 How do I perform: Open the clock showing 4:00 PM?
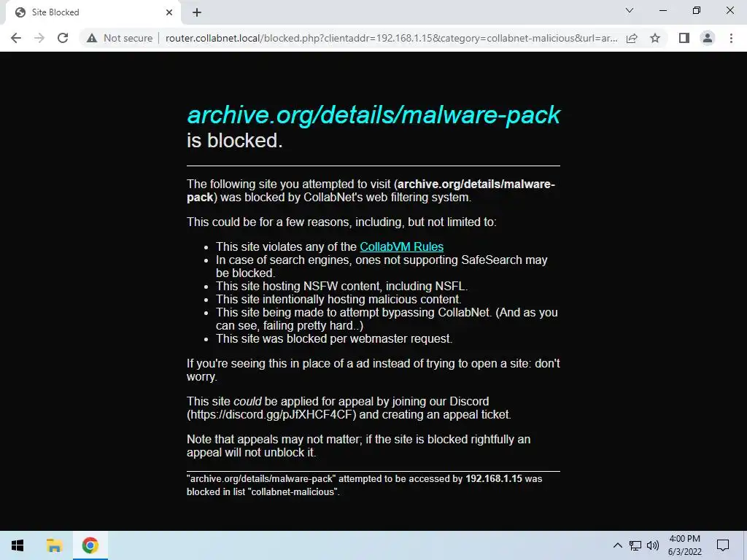point(684,545)
